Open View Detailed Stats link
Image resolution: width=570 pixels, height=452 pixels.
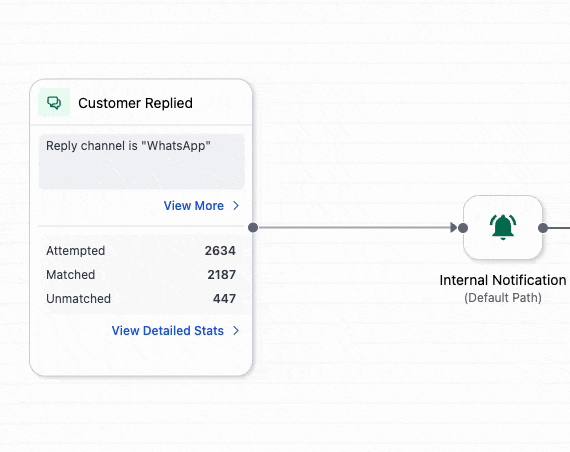click(x=168, y=331)
